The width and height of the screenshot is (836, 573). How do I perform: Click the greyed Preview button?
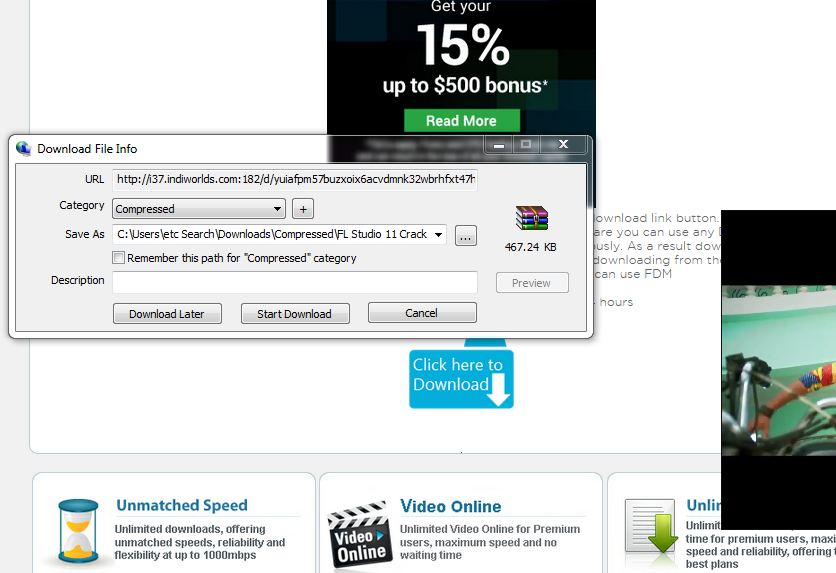click(x=531, y=283)
